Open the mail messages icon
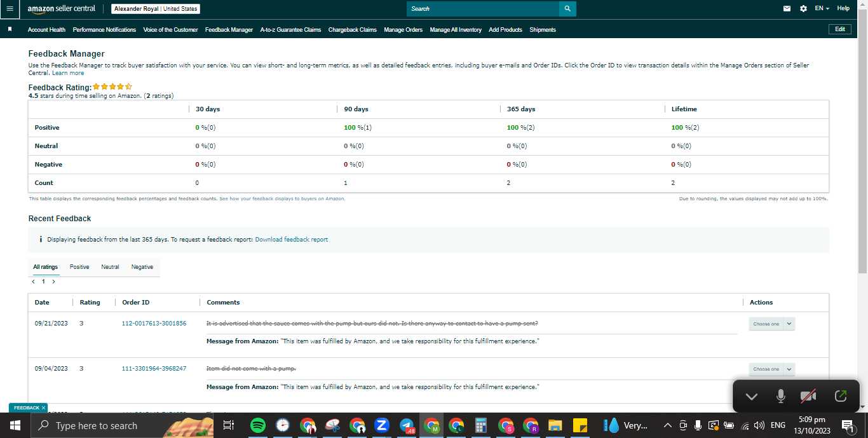This screenshot has height=438, width=868. (787, 9)
